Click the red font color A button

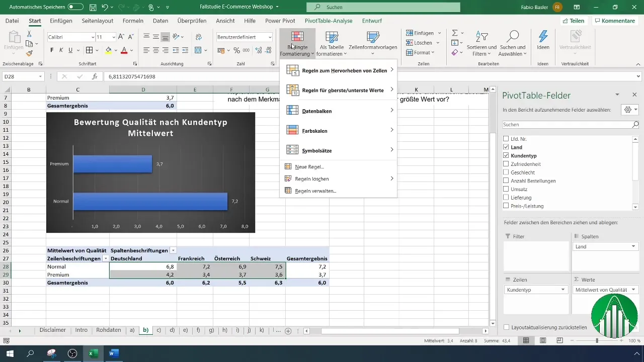pos(123,50)
